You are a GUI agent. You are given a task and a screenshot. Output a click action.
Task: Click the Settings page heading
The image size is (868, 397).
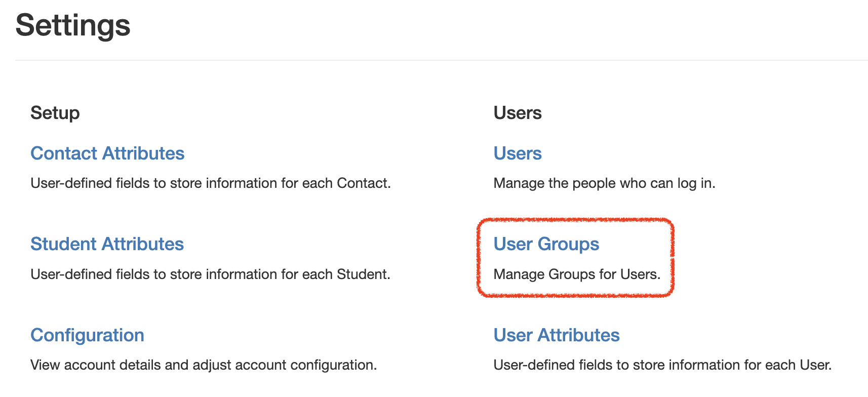[73, 25]
